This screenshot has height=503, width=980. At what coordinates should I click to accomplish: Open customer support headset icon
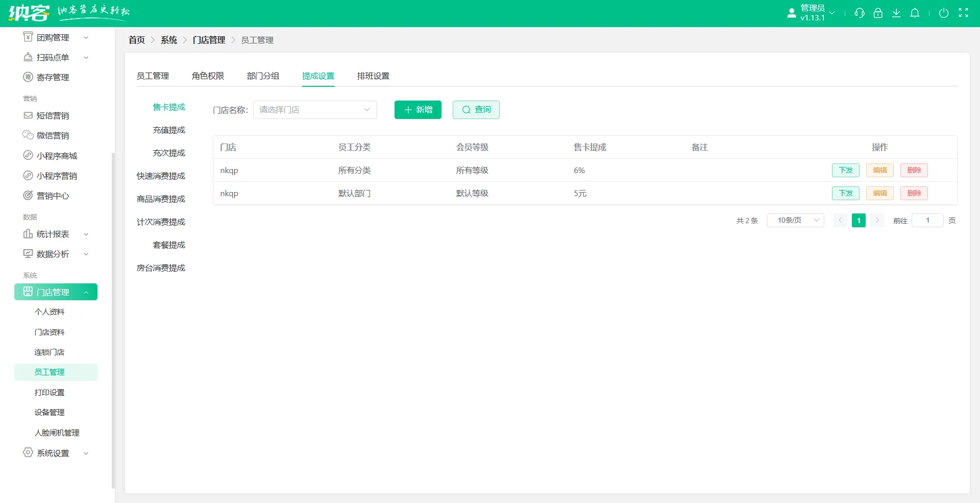click(859, 13)
